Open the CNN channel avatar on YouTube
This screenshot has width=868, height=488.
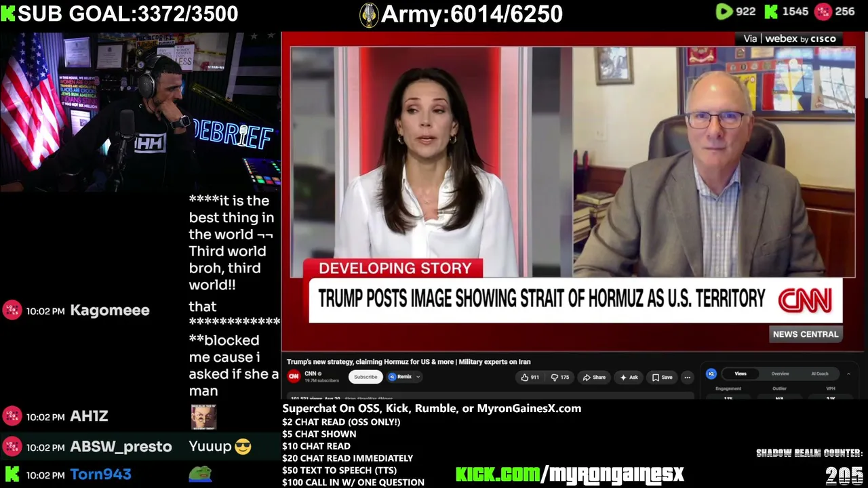(x=294, y=377)
